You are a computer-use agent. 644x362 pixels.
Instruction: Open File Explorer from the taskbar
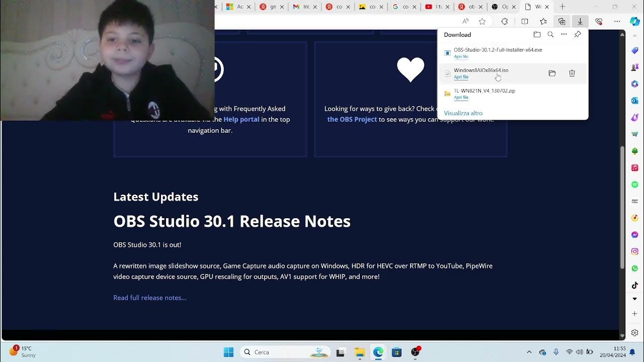359,352
